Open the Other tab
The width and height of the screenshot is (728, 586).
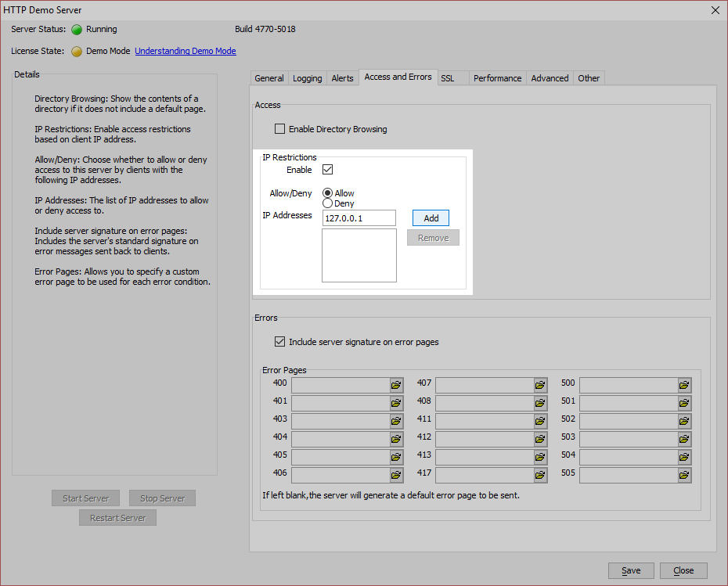click(x=589, y=78)
